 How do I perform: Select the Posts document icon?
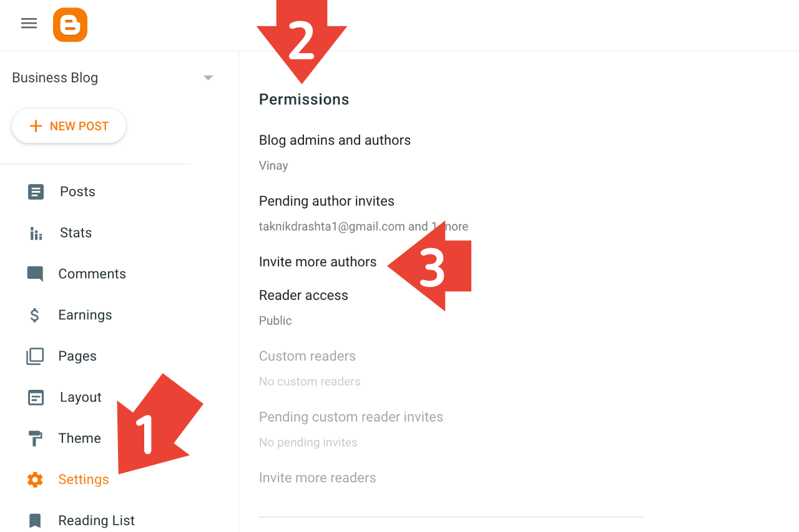pyautogui.click(x=36, y=192)
